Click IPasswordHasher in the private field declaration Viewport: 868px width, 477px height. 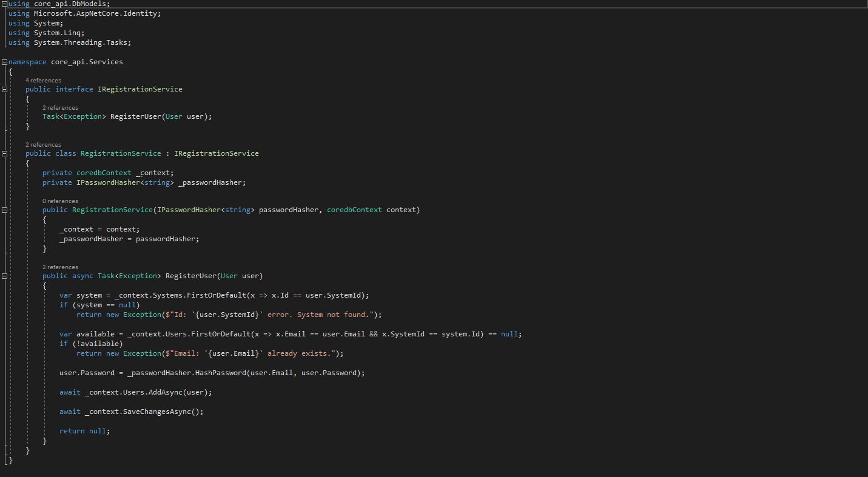pyautogui.click(x=108, y=182)
